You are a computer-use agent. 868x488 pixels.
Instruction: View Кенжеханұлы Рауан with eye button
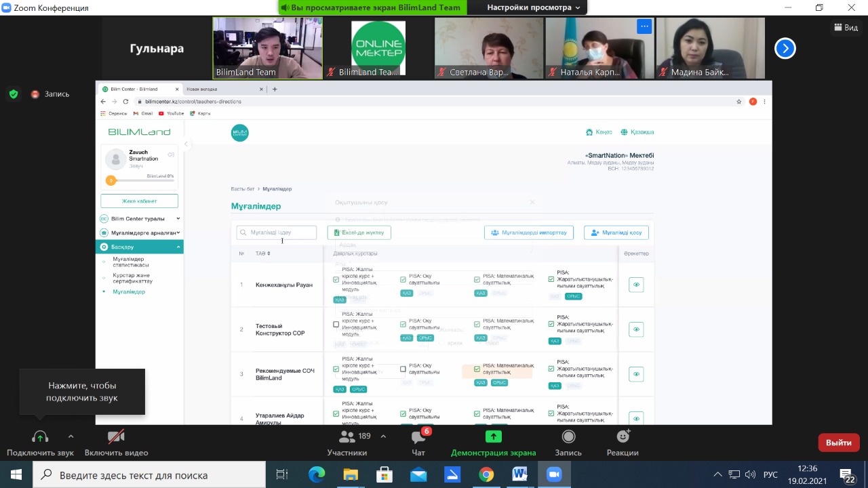(636, 285)
